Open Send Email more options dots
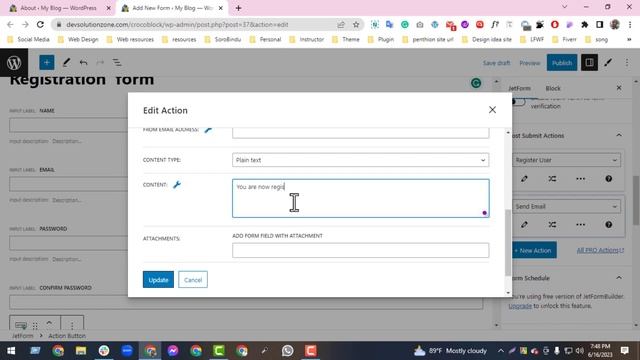Image resolution: width=640 pixels, height=360 pixels. pyautogui.click(x=580, y=224)
